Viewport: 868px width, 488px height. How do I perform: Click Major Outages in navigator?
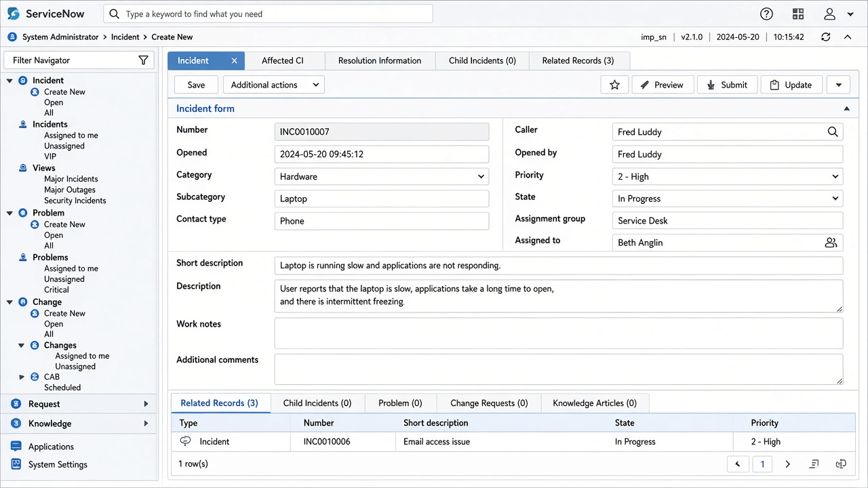pyautogui.click(x=70, y=190)
